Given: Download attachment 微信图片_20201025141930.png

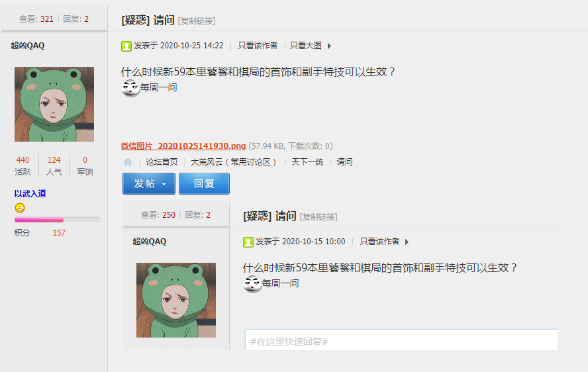Looking at the screenshot, I should (x=183, y=146).
